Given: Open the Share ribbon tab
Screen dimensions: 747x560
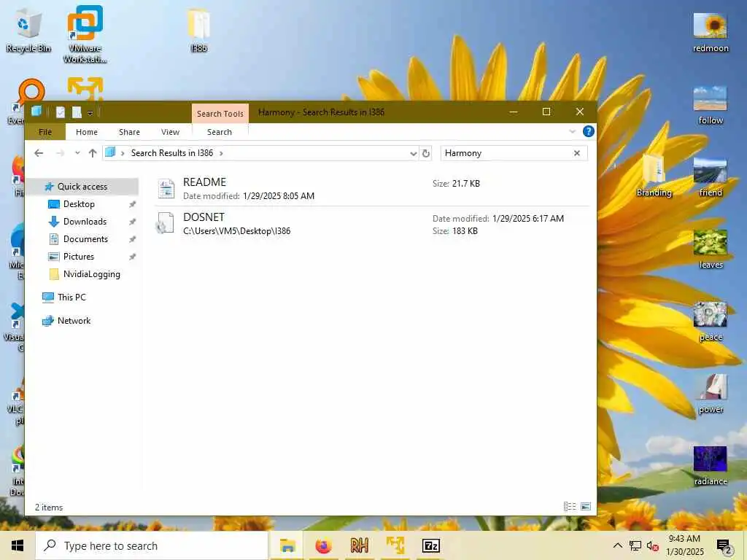Looking at the screenshot, I should tap(130, 132).
